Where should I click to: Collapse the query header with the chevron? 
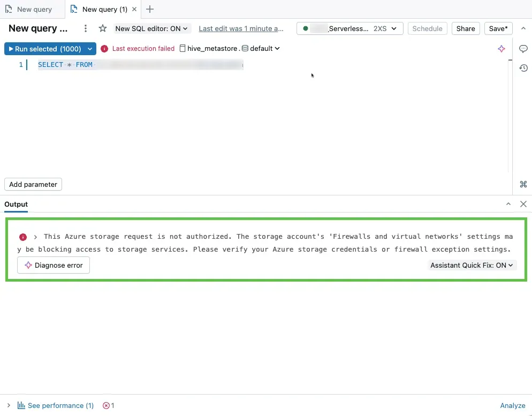coord(523,28)
